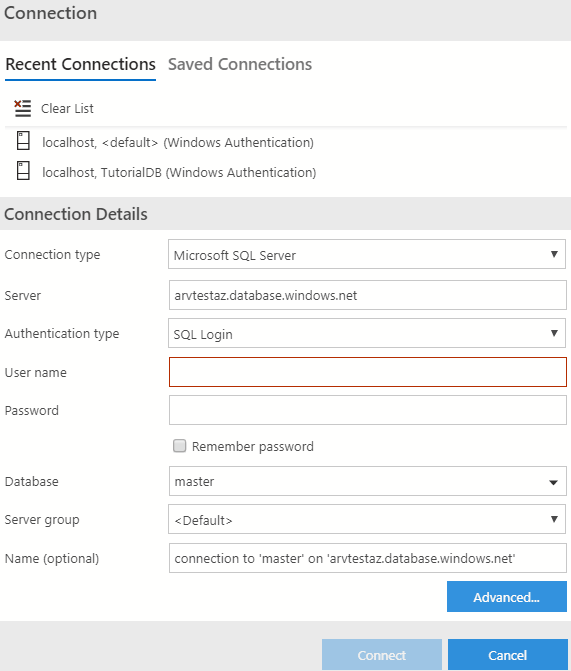This screenshot has width=571, height=671.
Task: Click server icon beside localhost TutorialDB connection
Action: (x=23, y=171)
